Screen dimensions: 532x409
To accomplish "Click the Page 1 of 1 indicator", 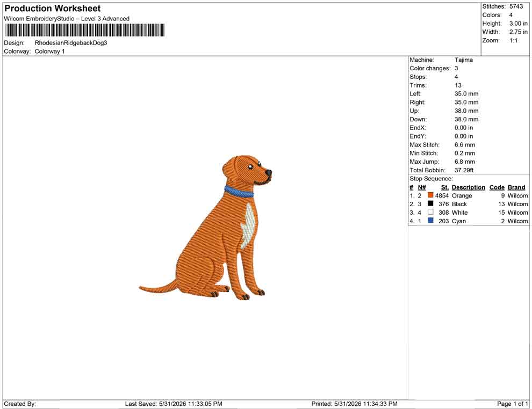I will click(x=512, y=404).
